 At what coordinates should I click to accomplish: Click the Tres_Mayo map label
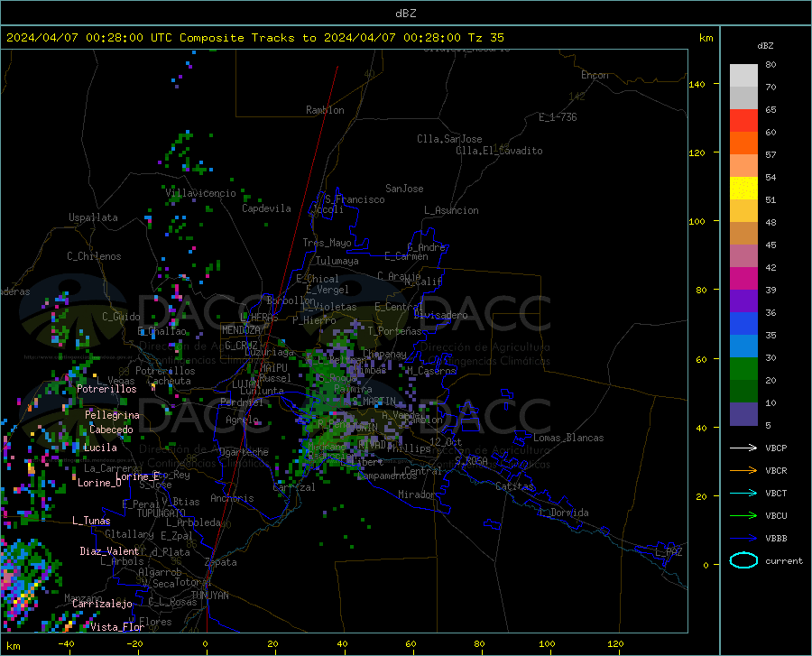tap(327, 243)
